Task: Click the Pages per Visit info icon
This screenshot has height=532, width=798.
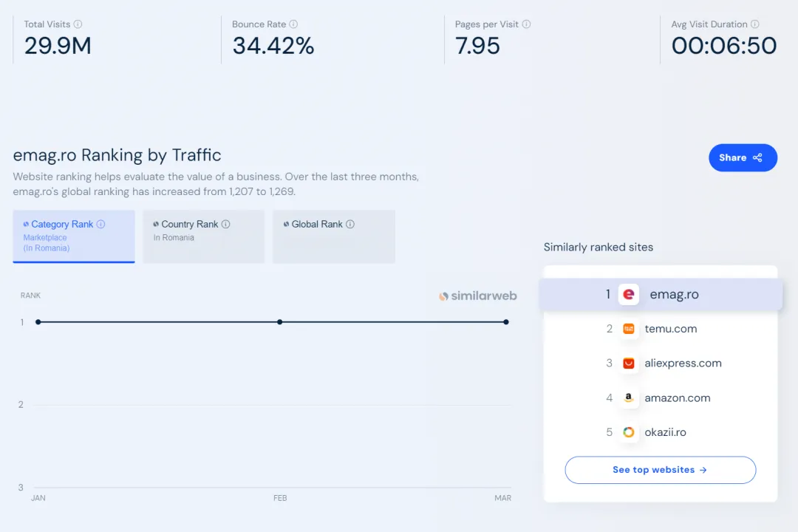Action: click(x=526, y=24)
